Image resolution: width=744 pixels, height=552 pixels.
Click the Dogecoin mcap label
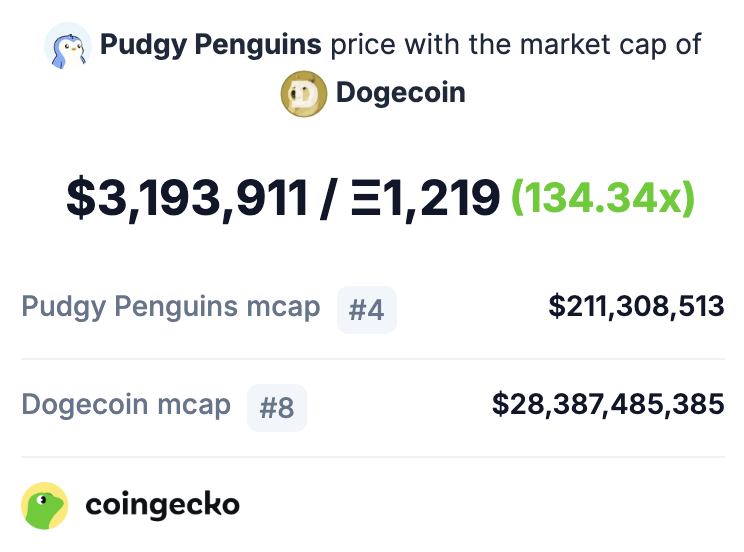(x=126, y=406)
